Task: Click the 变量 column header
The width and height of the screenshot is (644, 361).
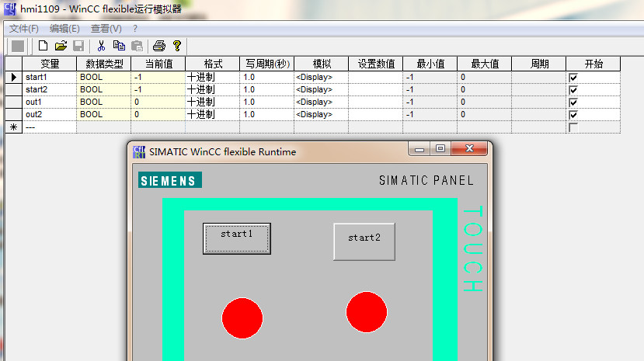Action: pyautogui.click(x=49, y=64)
